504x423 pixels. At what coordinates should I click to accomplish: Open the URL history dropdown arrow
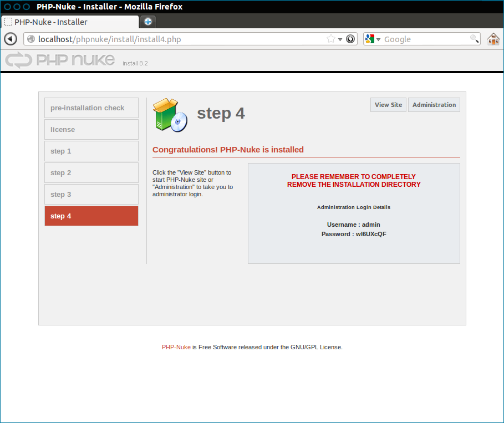pos(340,39)
